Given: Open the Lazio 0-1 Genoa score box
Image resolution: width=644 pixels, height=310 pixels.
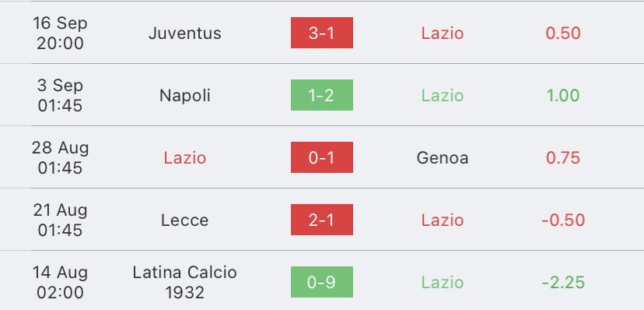Looking at the screenshot, I should pos(321,157).
